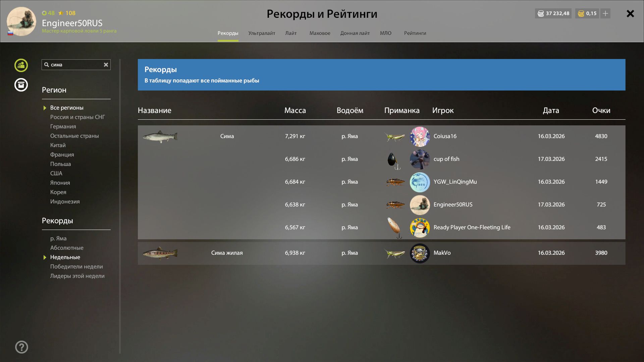Click the archive box icon in sidebar

21,85
